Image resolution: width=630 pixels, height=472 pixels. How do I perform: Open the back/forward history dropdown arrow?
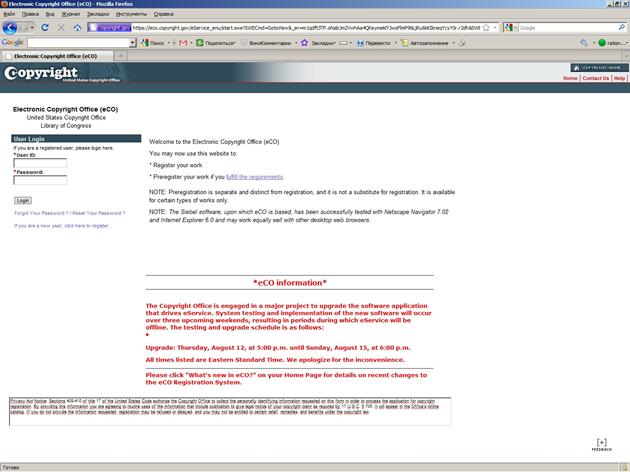point(32,28)
